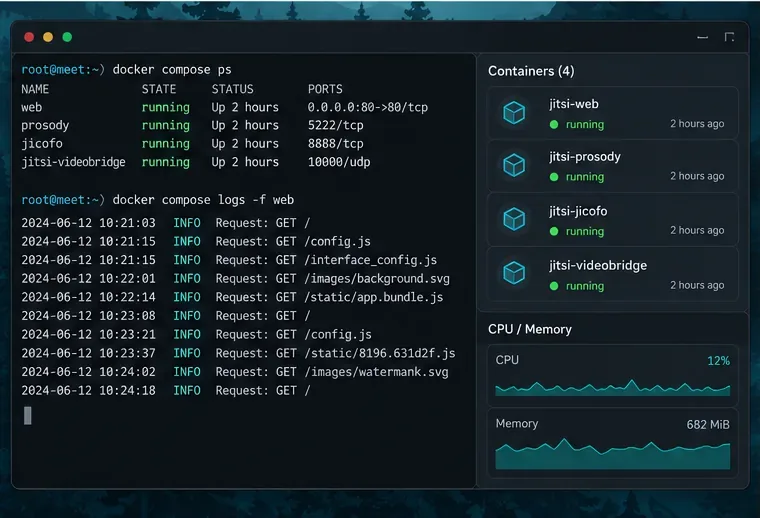This screenshot has height=518, width=760.
Task: Click green status dot under jitsi-jicofo
Action: coord(554,231)
